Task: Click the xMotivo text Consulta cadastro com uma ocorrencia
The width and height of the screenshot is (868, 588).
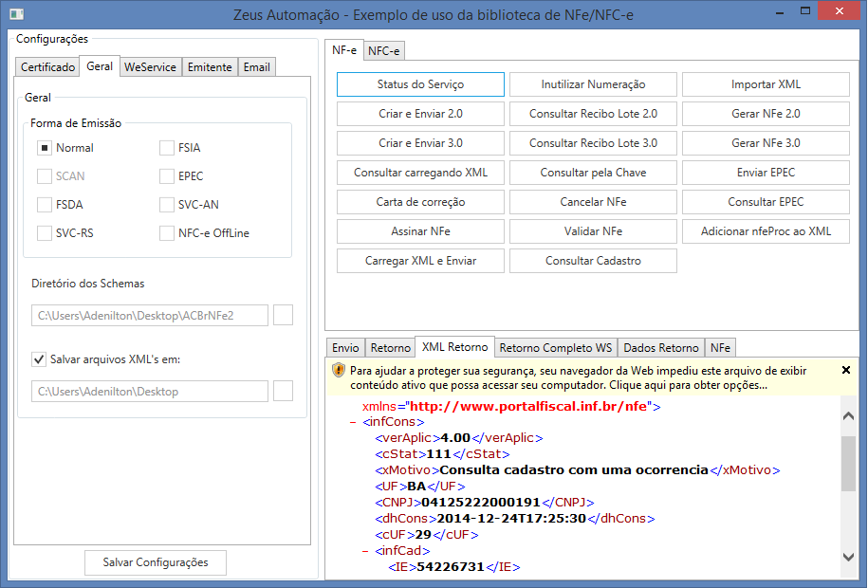Action: coord(574,470)
